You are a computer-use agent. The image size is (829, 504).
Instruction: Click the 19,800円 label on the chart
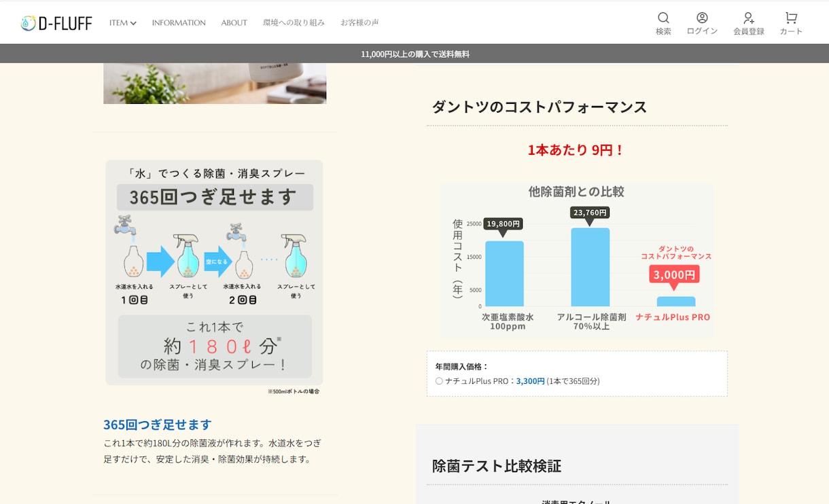click(x=504, y=223)
